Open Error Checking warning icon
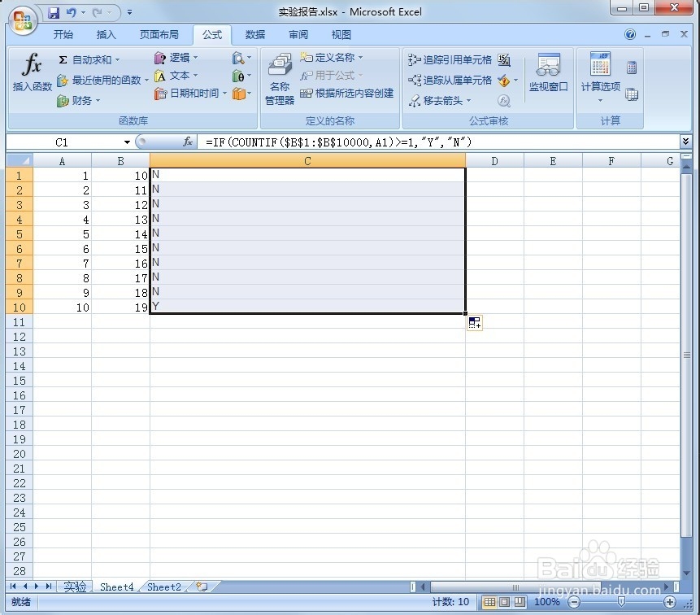 point(504,81)
